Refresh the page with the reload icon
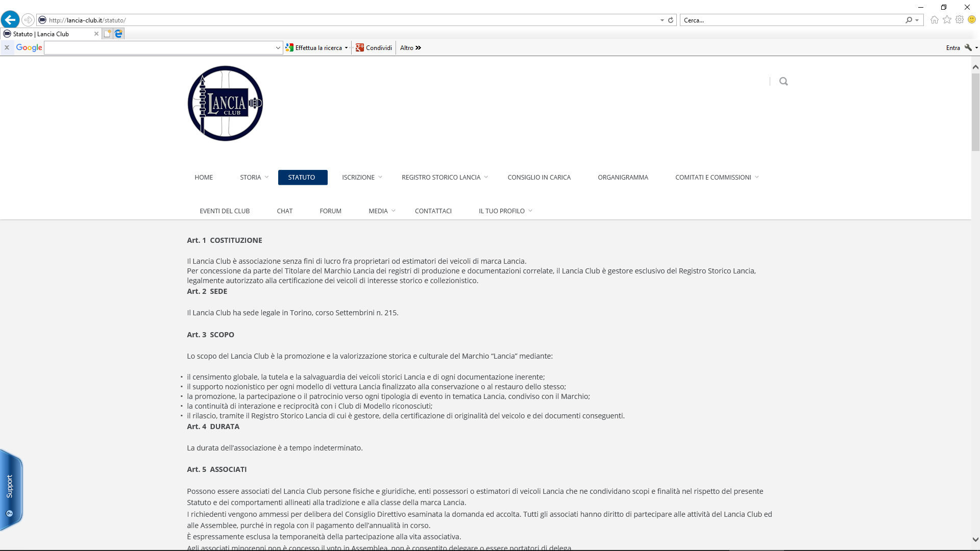 click(671, 20)
